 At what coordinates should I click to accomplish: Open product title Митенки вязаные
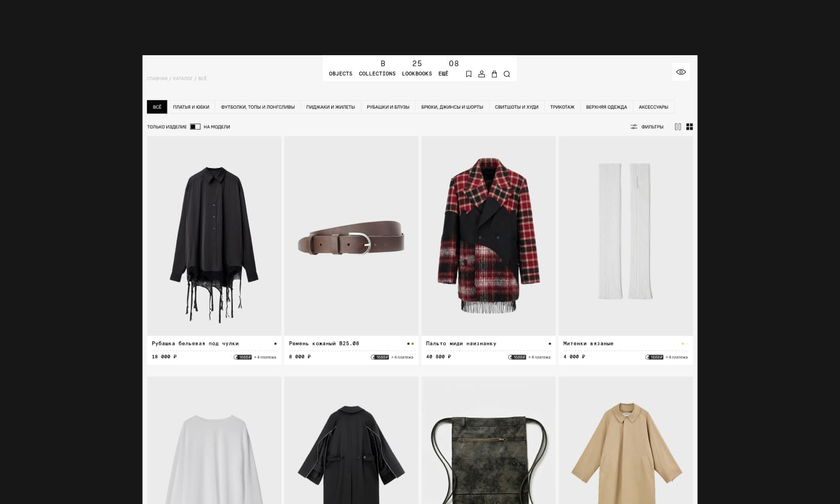589,344
